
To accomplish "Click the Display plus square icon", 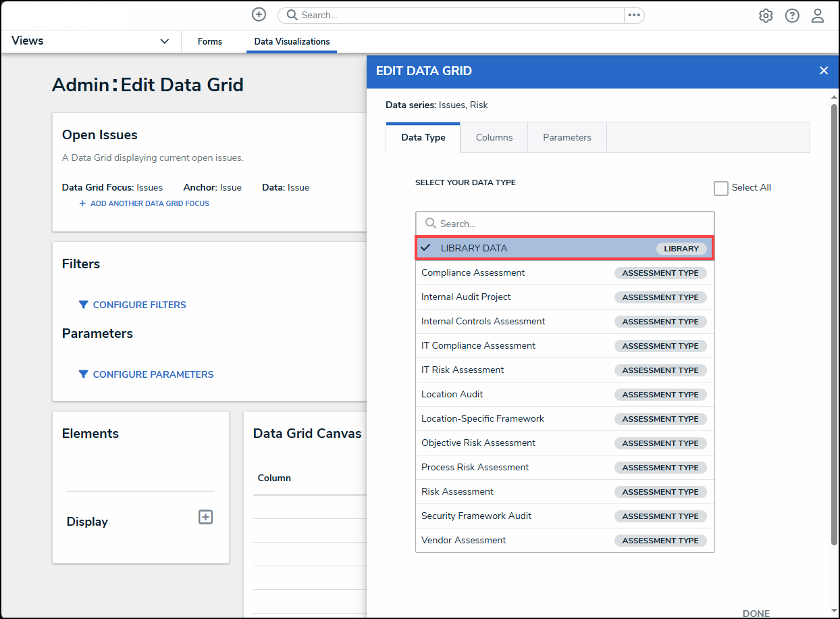I will (x=205, y=517).
